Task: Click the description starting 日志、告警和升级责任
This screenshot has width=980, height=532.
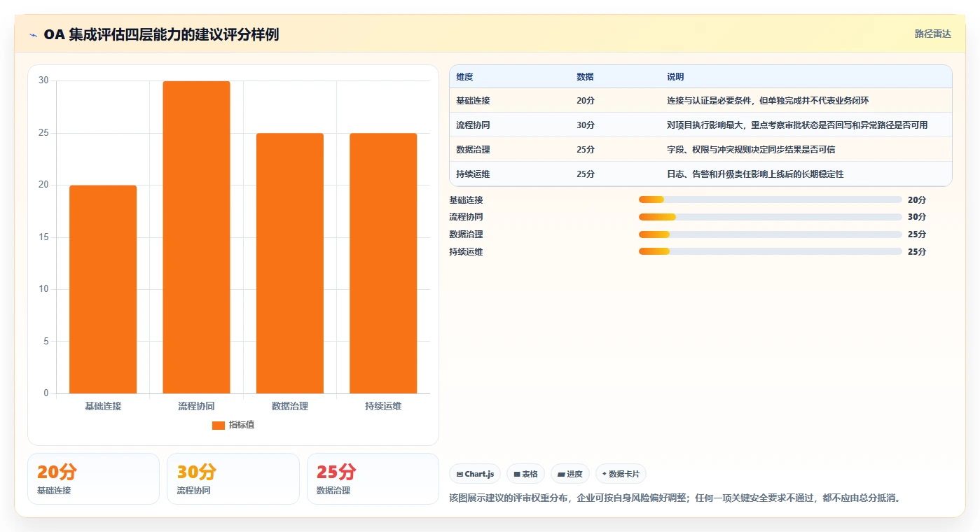Action: tap(755, 174)
